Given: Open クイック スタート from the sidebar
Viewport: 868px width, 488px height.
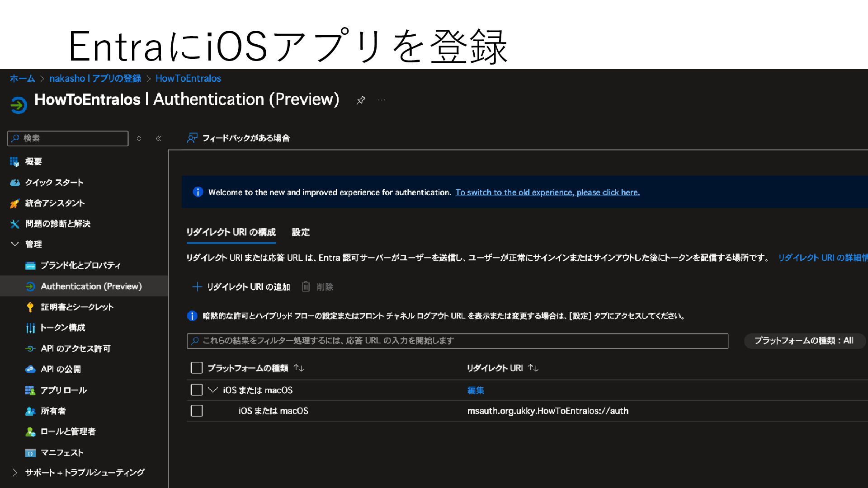Looking at the screenshot, I should [54, 183].
